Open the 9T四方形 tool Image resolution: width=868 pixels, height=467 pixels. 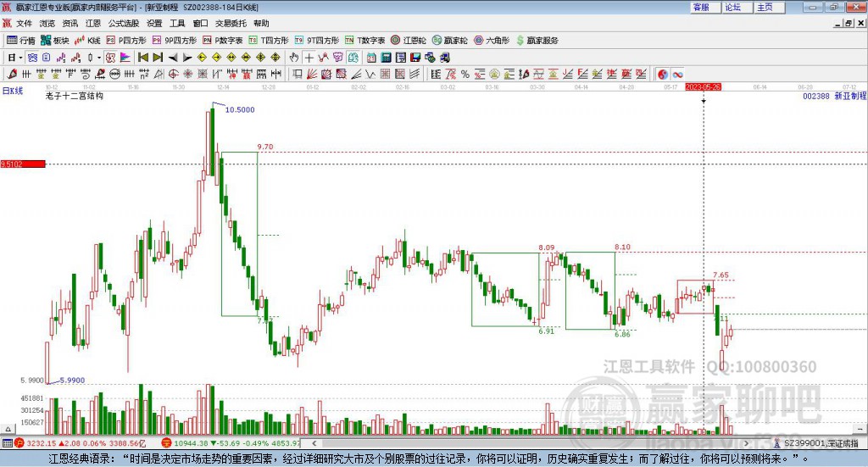317,41
